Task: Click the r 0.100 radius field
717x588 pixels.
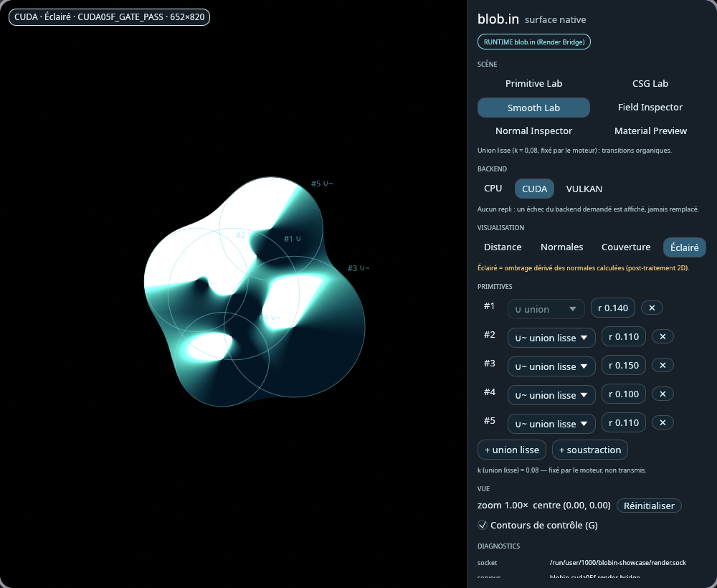Action: click(x=624, y=394)
